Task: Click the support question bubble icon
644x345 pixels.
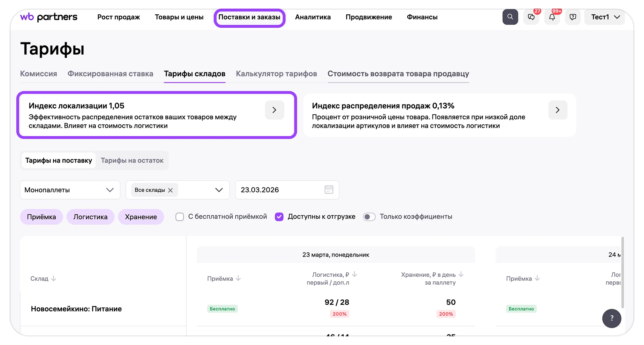Action: (573, 17)
